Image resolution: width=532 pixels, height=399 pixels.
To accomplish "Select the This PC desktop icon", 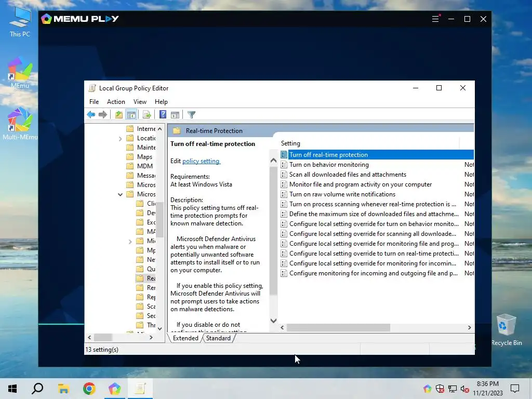I will point(20,22).
